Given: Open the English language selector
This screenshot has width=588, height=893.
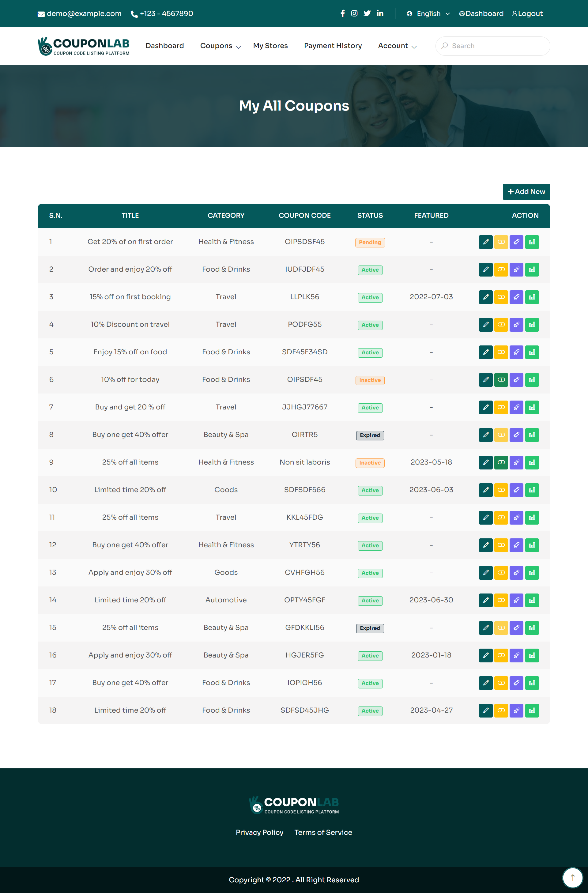Looking at the screenshot, I should click(428, 13).
